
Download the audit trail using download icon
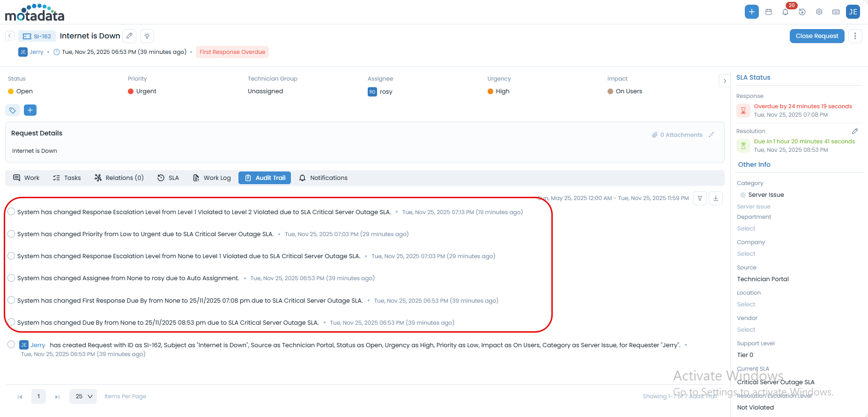(716, 198)
